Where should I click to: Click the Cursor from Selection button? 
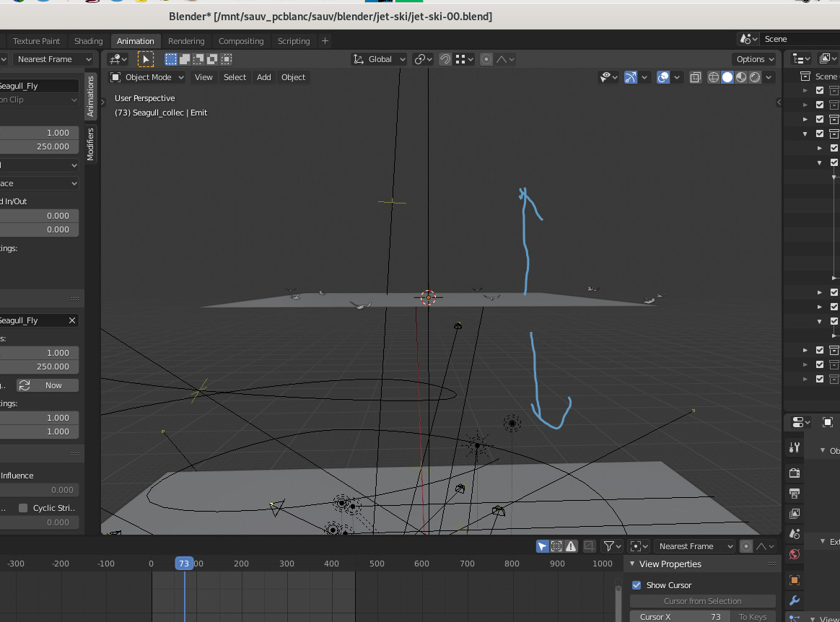pos(702,601)
